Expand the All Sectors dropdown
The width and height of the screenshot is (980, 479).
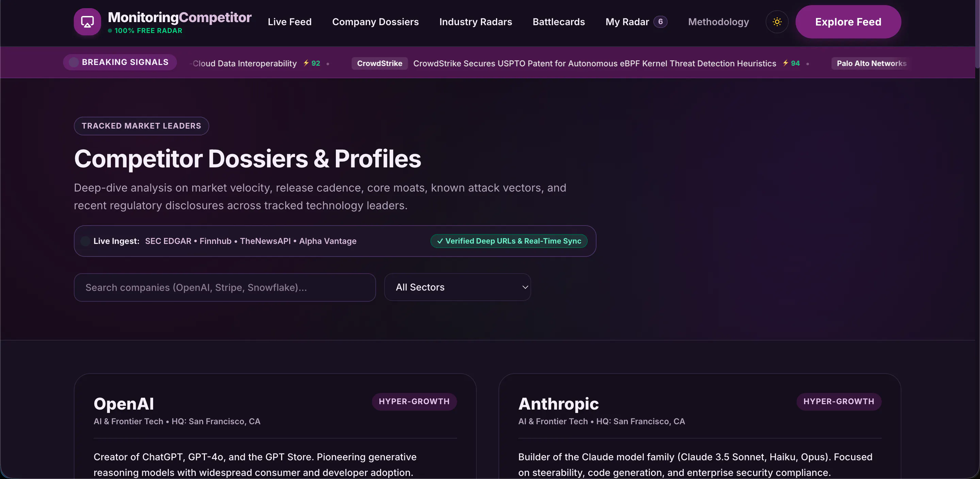pos(457,287)
